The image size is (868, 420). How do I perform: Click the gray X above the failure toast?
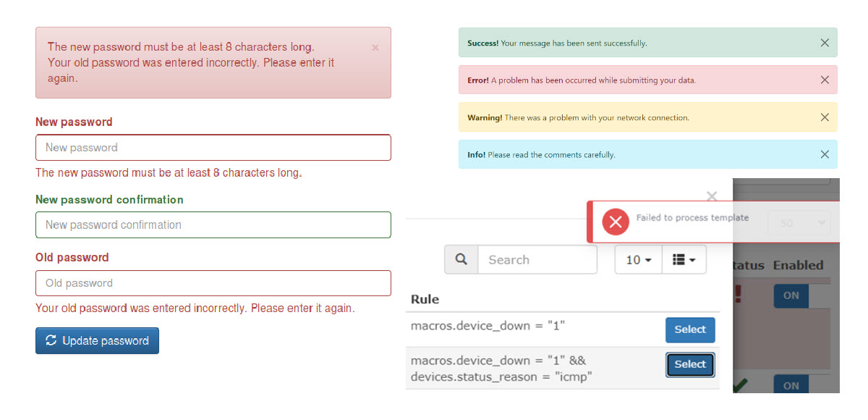(x=711, y=196)
